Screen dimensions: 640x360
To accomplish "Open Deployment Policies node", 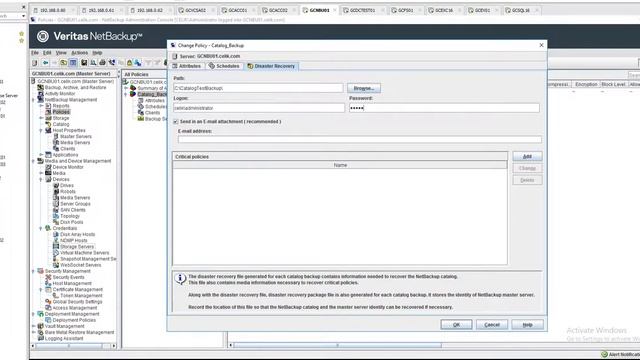I will point(73,320).
